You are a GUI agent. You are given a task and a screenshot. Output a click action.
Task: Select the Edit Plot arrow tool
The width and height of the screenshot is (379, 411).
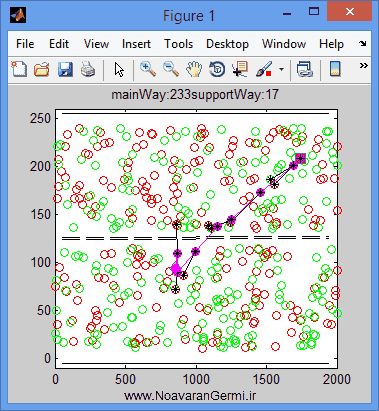pyautogui.click(x=119, y=70)
